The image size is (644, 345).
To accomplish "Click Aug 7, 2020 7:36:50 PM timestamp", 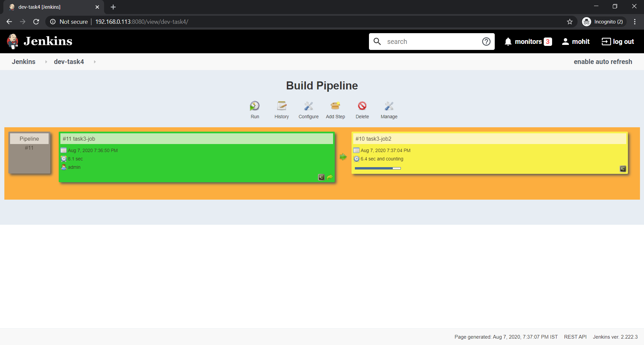I will click(x=93, y=150).
